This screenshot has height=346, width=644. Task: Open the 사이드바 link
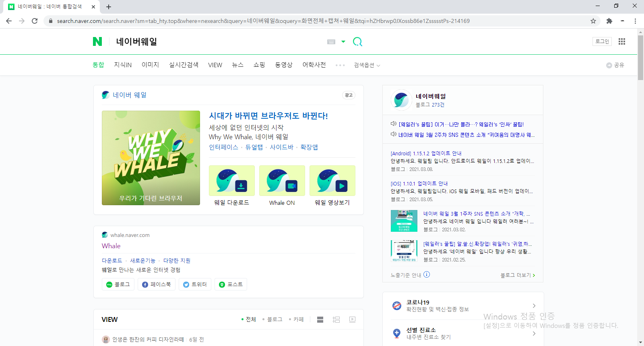tap(281, 147)
